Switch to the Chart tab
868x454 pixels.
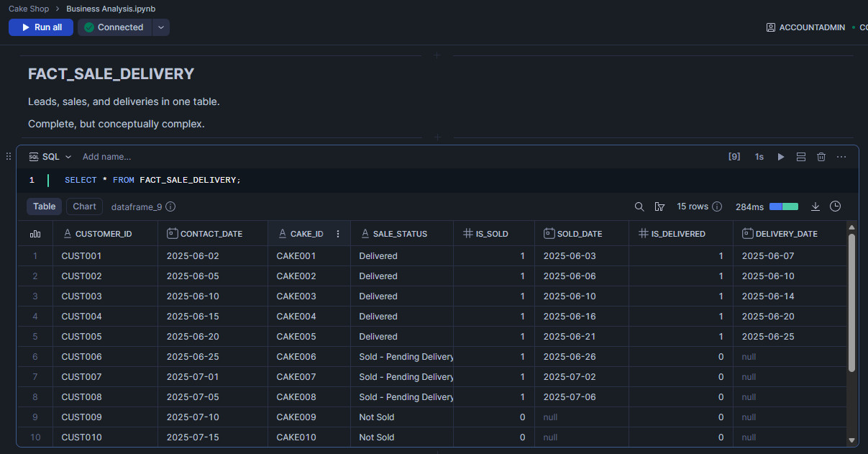point(84,206)
